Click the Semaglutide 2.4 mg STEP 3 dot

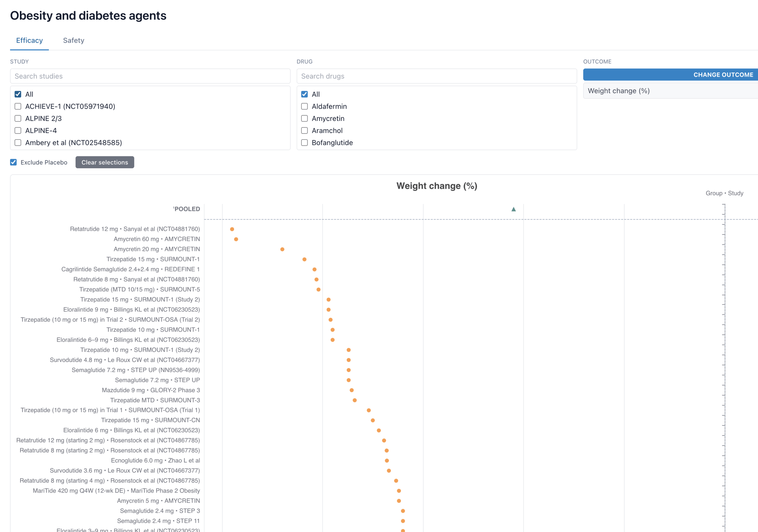(403, 511)
